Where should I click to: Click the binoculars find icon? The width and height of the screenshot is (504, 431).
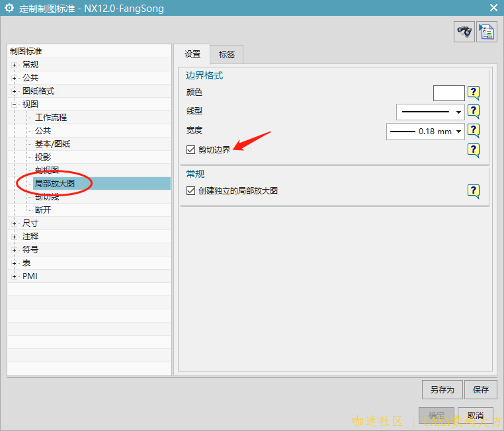pos(464,32)
